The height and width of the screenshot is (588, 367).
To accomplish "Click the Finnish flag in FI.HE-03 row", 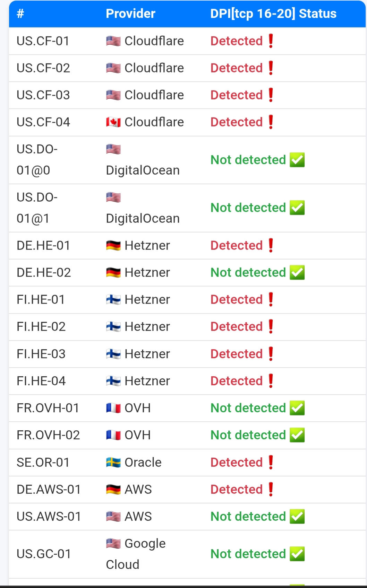I will pyautogui.click(x=113, y=354).
